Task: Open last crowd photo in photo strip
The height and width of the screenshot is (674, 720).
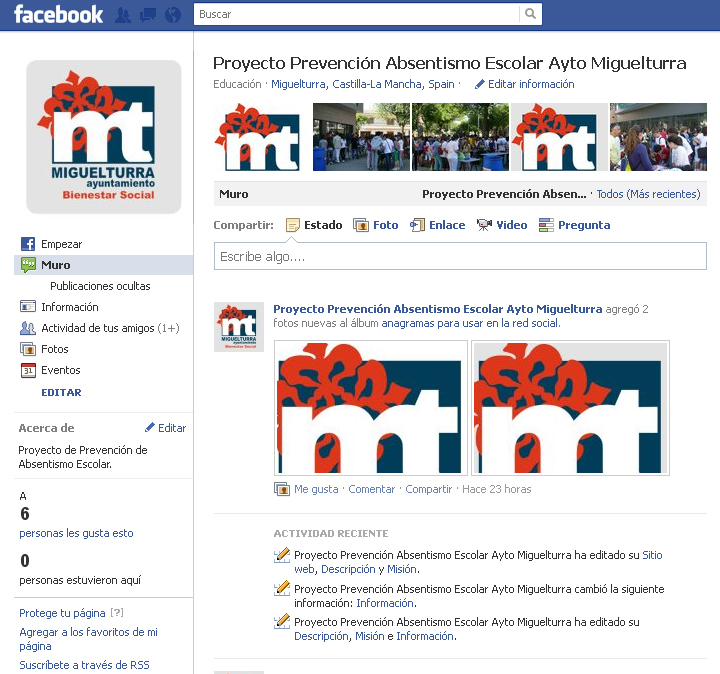Action: [658, 137]
